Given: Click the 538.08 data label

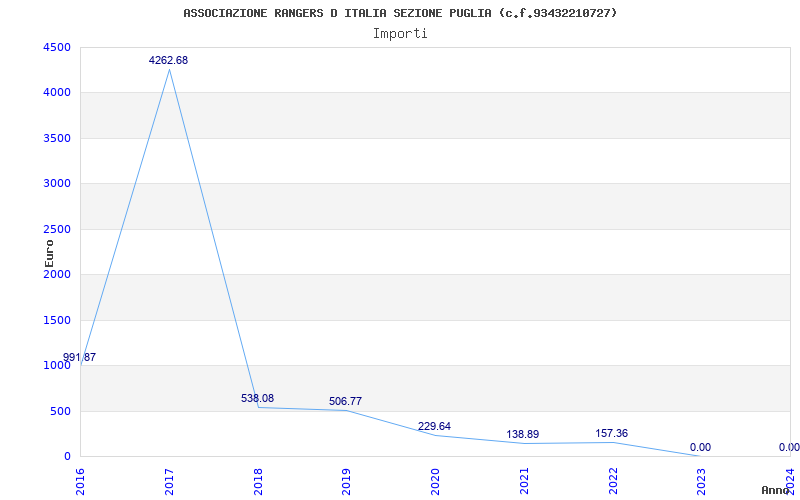Looking at the screenshot, I should click(x=258, y=398).
